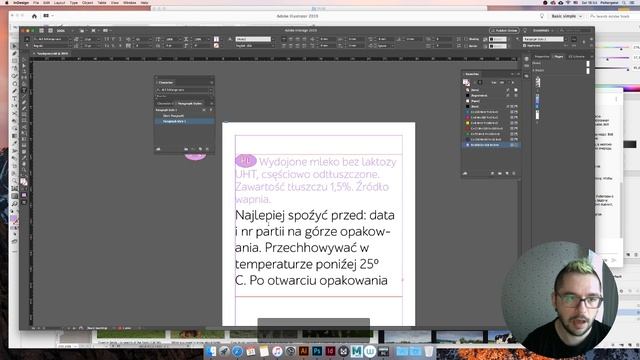Open the Arrange Documents icon in InDesign application bar
640x360 pixels.
[x=106, y=31]
